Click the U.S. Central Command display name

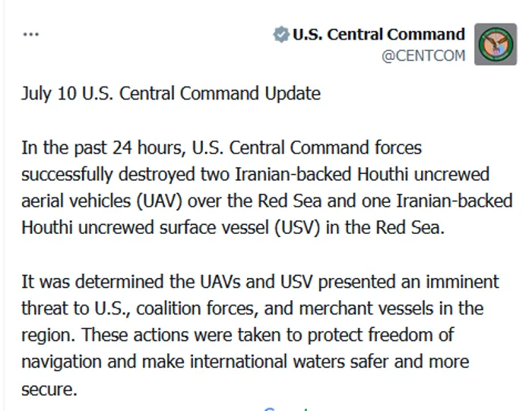coord(378,34)
